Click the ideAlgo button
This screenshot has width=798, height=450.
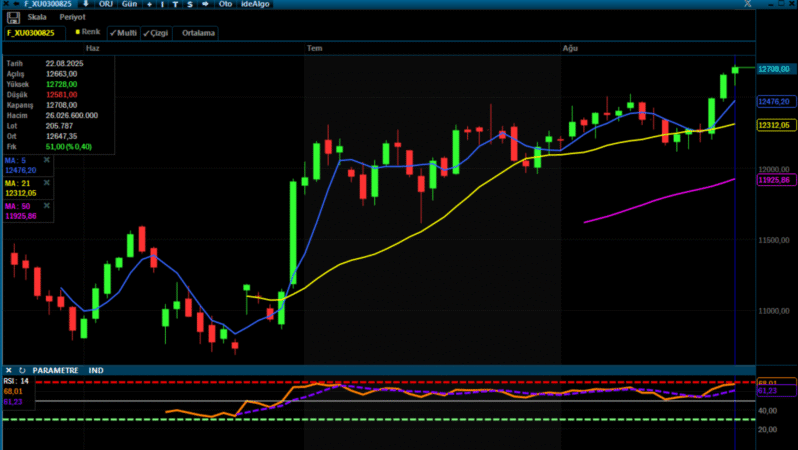tap(257, 4)
